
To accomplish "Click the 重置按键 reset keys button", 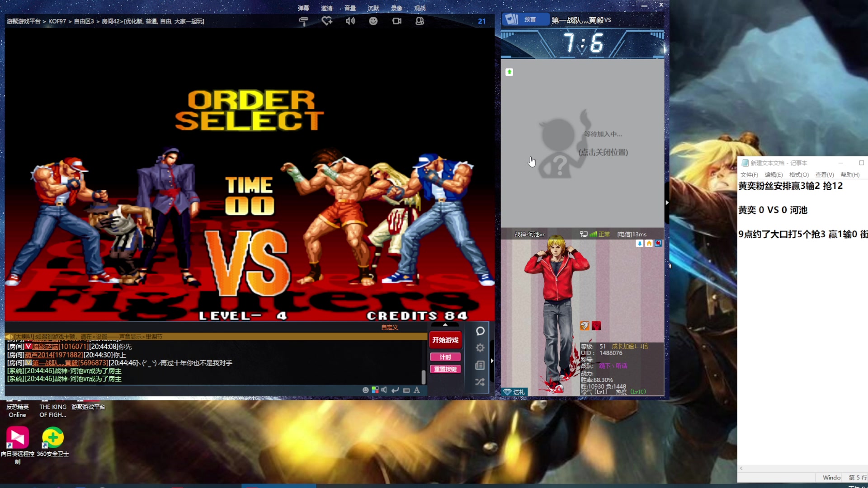I will tap(445, 369).
